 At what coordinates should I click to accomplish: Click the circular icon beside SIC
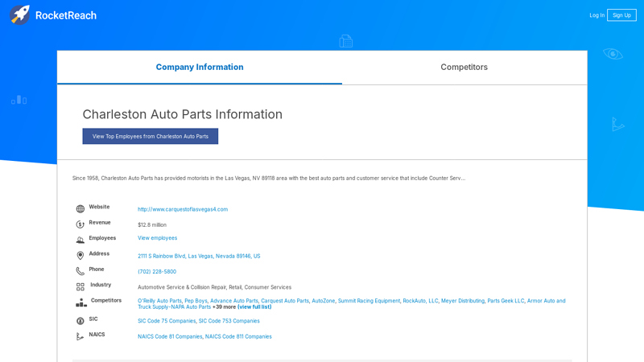tap(80, 320)
